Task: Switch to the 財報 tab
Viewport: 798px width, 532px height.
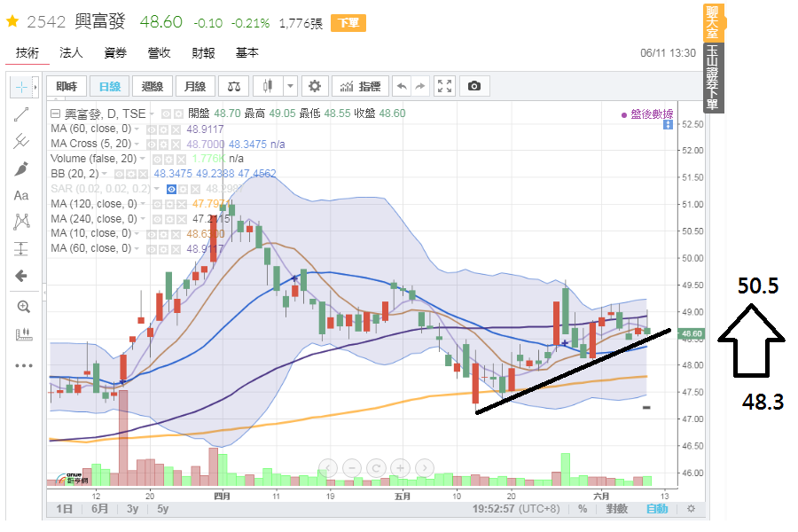Action: tap(203, 52)
